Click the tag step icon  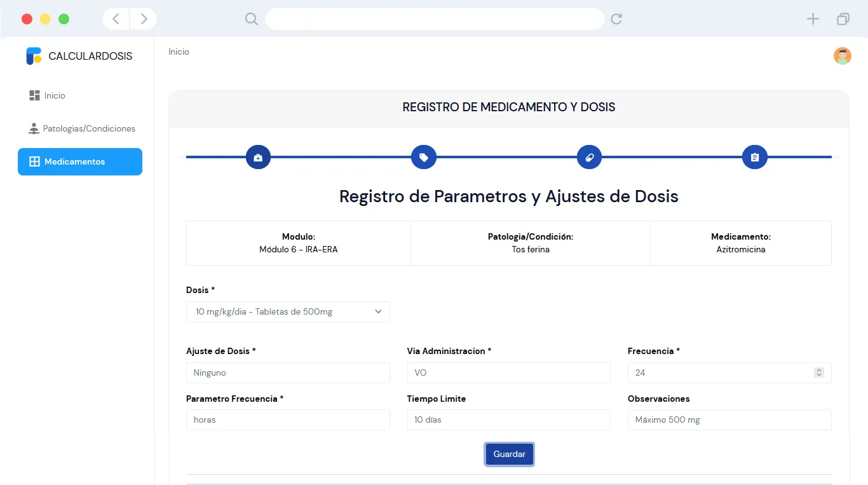(x=424, y=157)
